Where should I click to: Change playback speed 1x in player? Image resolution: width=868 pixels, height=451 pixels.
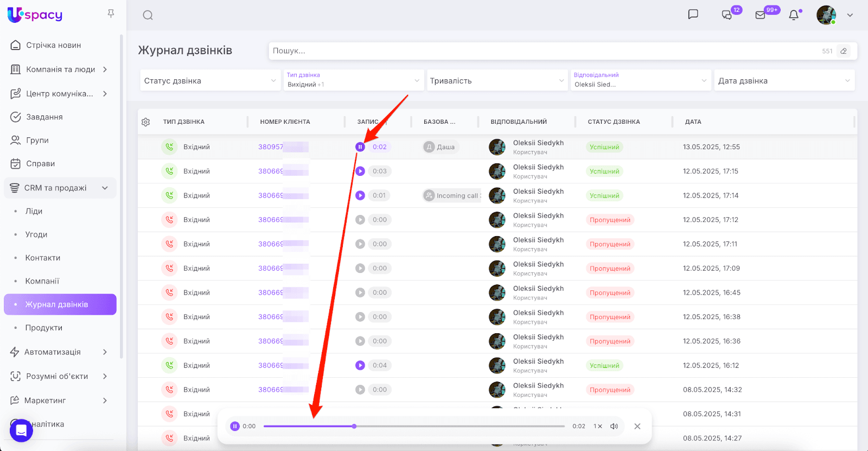(597, 427)
